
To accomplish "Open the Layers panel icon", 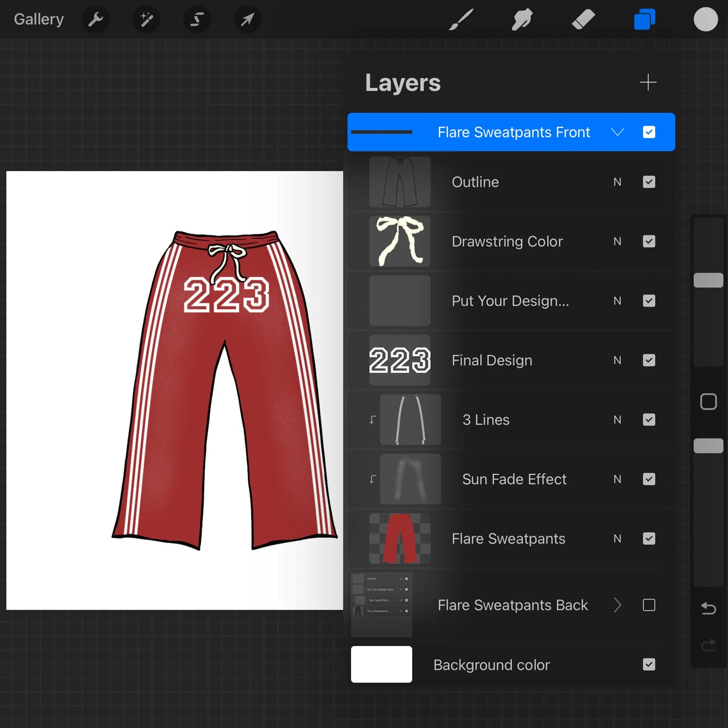I will pos(644,19).
